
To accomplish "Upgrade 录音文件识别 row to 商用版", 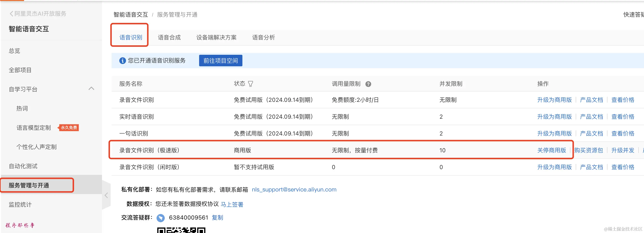I will [555, 100].
